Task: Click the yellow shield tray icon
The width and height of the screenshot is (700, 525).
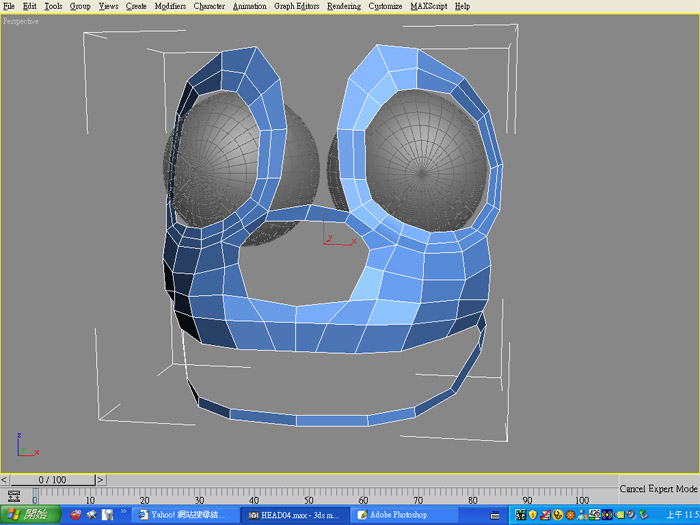Action: (533, 515)
